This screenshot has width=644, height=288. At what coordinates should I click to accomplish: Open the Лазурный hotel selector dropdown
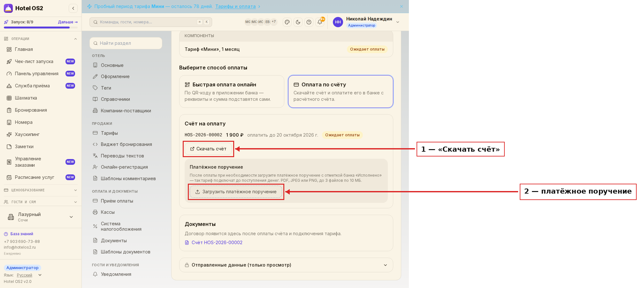(x=41, y=217)
